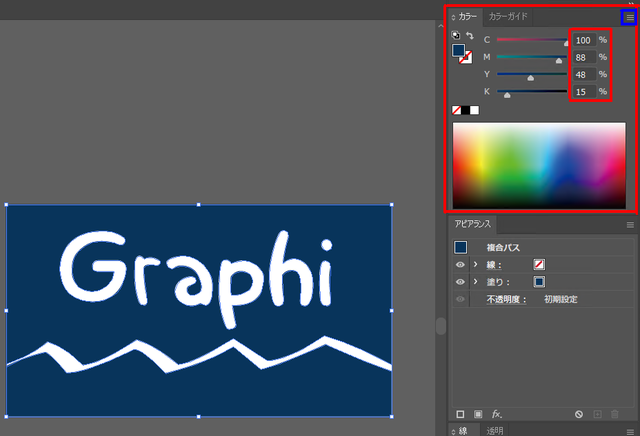This screenshot has height=436, width=640.
Task: Select the stroke box in Color panel
Action: pos(466,58)
